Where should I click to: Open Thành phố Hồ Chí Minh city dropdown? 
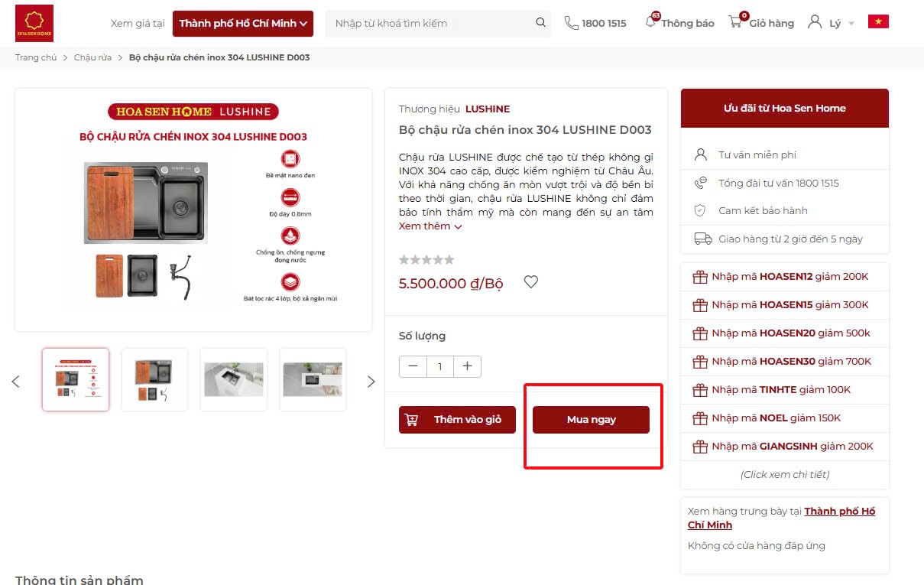pyautogui.click(x=243, y=23)
